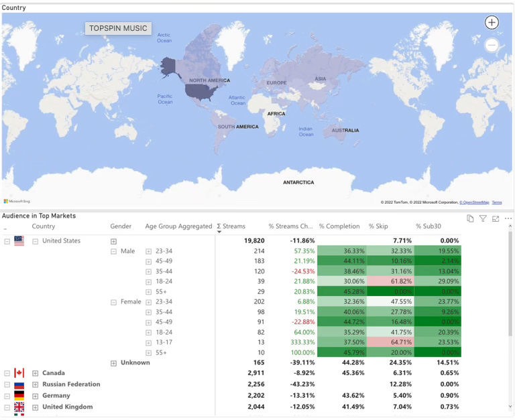515x420 pixels.
Task: Click the United States flag icon
Action: 19,241
